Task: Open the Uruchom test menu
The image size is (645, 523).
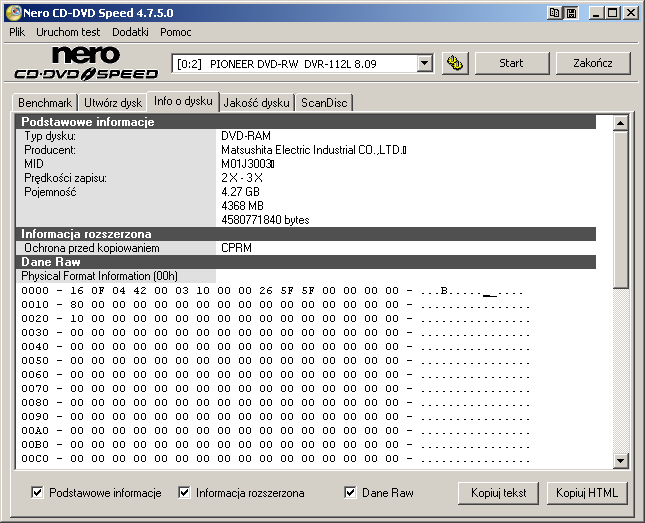Action: 68,32
